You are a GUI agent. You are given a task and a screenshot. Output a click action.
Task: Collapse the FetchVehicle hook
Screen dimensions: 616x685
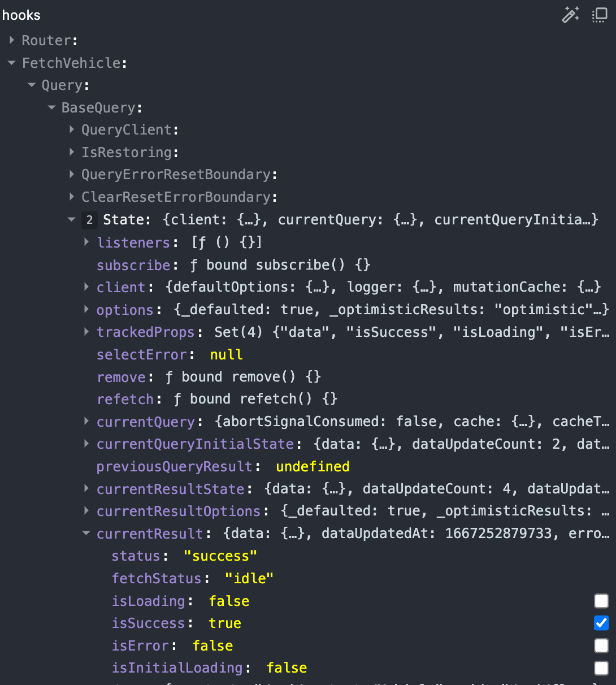click(12, 63)
